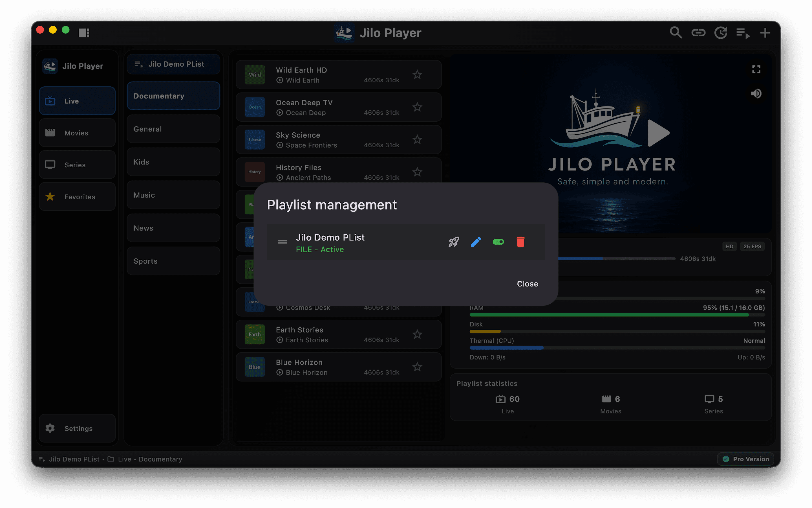The width and height of the screenshot is (812, 508).
Task: Open the Series section in sidebar
Action: click(x=77, y=165)
